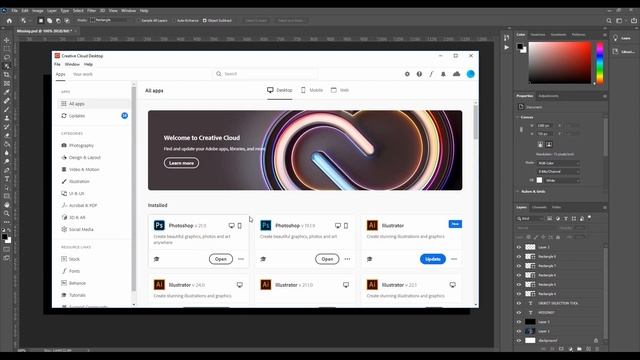The height and width of the screenshot is (360, 640).
Task: Hide the OBJECT SELECTION TOOL text layer
Action: (x=519, y=303)
